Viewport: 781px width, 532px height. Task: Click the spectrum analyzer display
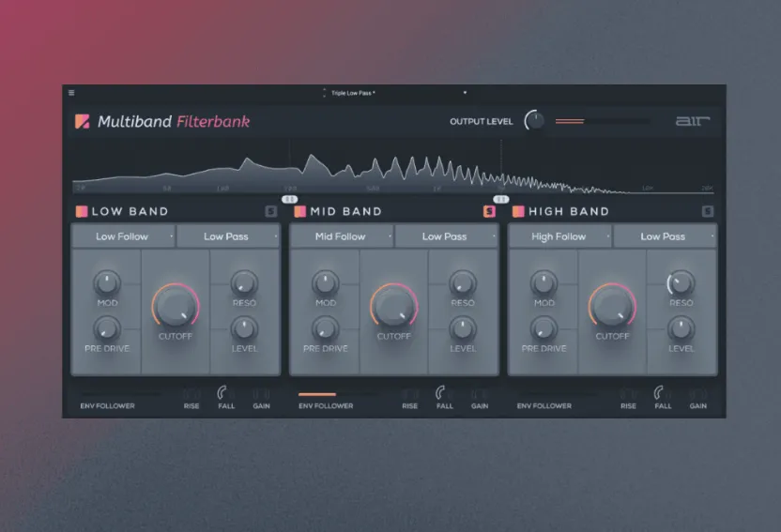coord(393,167)
